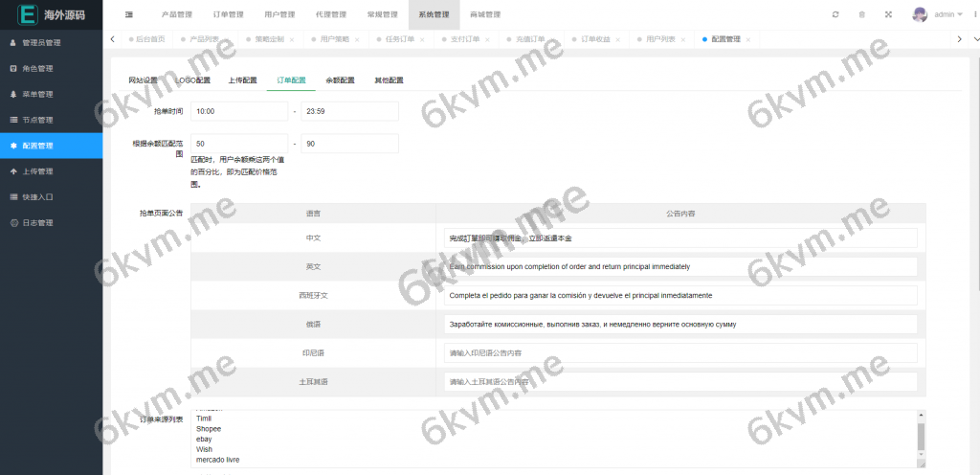Close the 用户列表 page tab
The height and width of the screenshot is (475, 980).
coord(682,39)
